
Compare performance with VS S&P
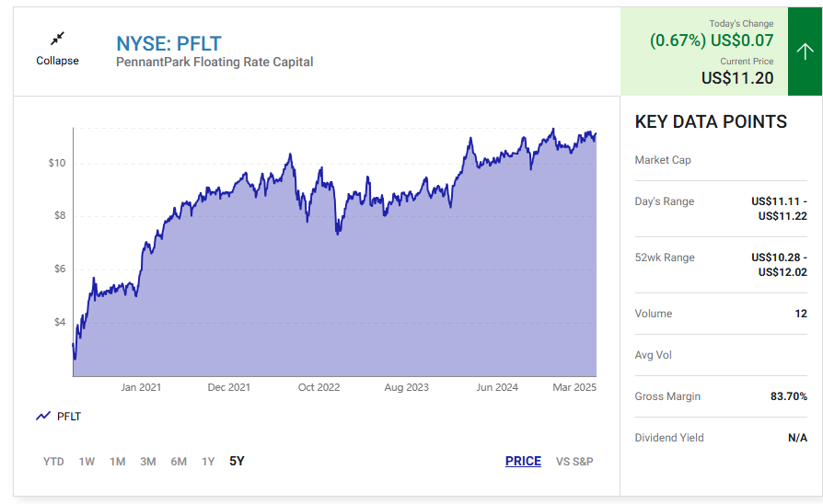[574, 462]
